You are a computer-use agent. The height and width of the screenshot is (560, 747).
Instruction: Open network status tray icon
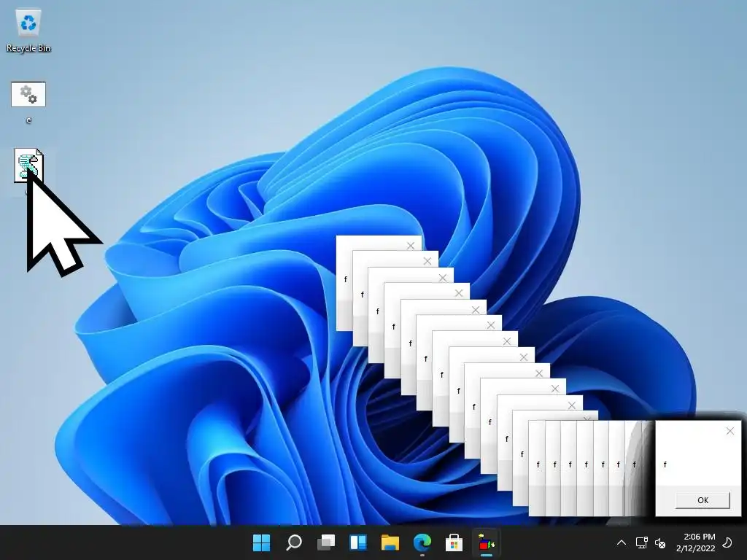coord(641,542)
